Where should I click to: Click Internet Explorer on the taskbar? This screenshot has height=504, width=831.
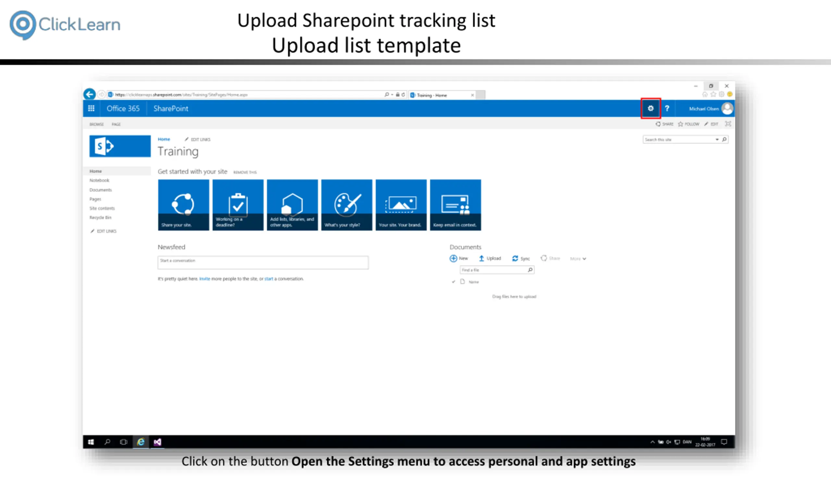pyautogui.click(x=141, y=442)
